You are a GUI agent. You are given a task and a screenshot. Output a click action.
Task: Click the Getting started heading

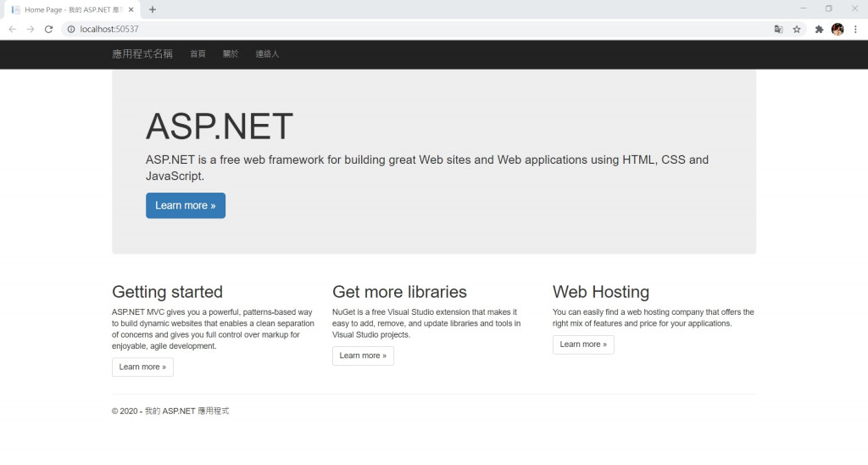(x=167, y=292)
